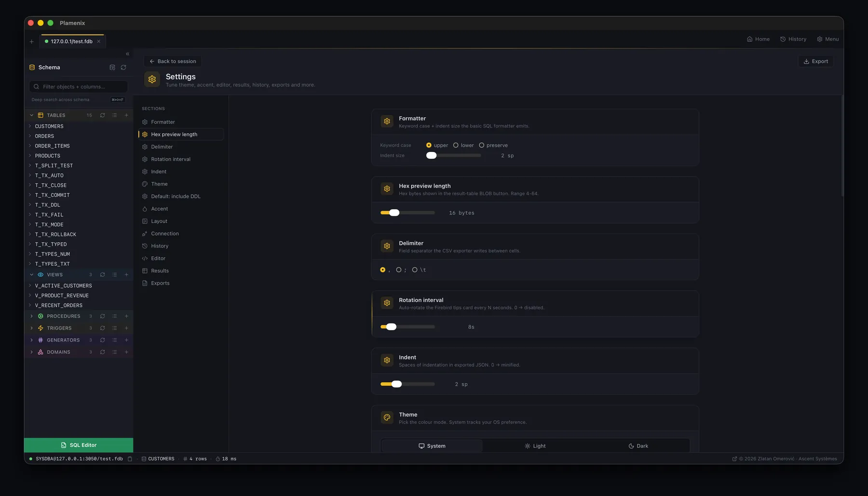
Task: Add a new trigger with TRIGGERS plus icon
Action: point(126,328)
